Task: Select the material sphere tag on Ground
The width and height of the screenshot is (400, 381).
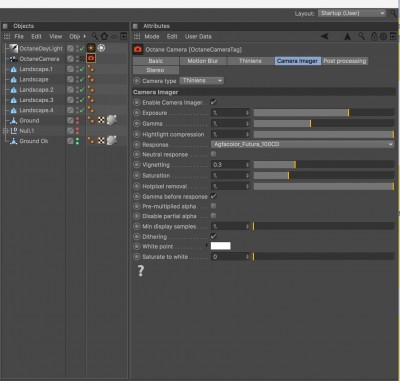Action: click(112, 120)
